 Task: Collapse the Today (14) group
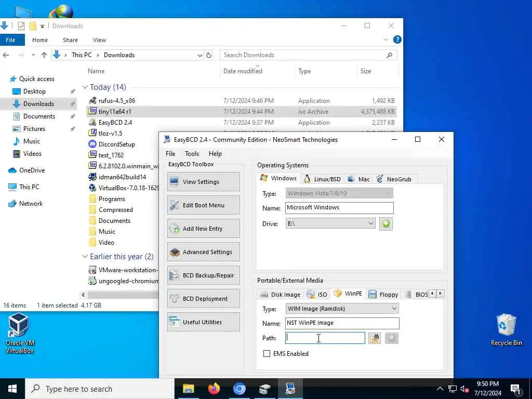pos(85,87)
